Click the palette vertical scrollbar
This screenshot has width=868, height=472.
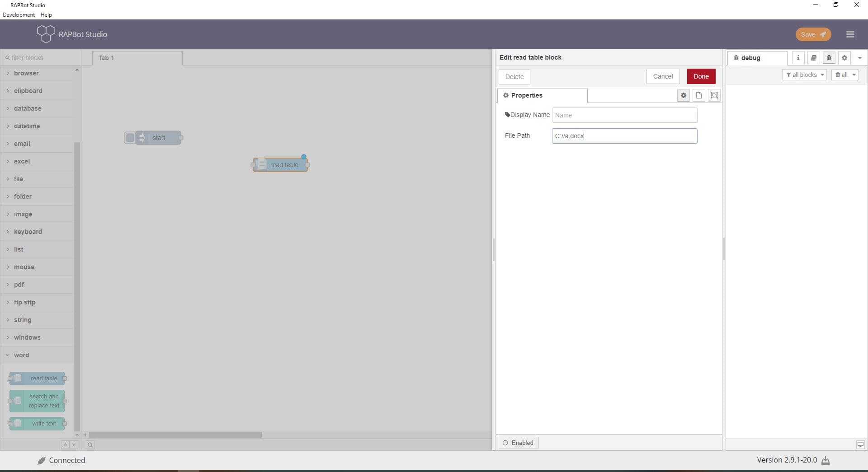77,286
